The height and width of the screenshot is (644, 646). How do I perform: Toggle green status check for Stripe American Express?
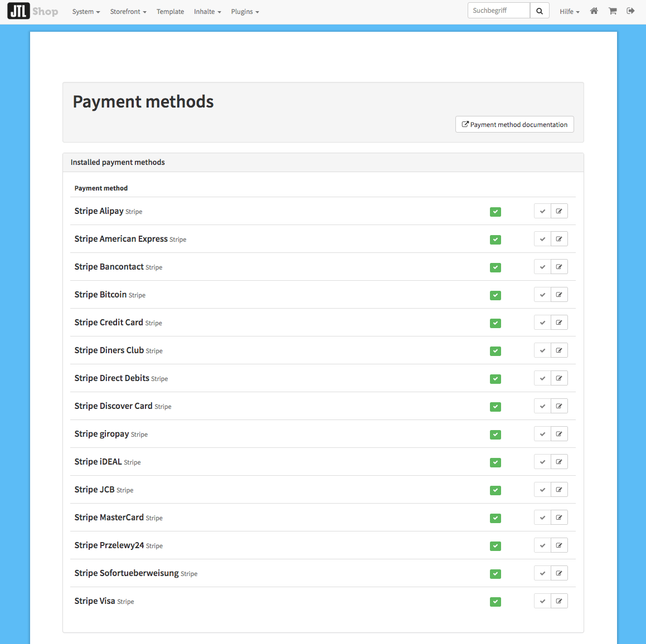point(495,240)
